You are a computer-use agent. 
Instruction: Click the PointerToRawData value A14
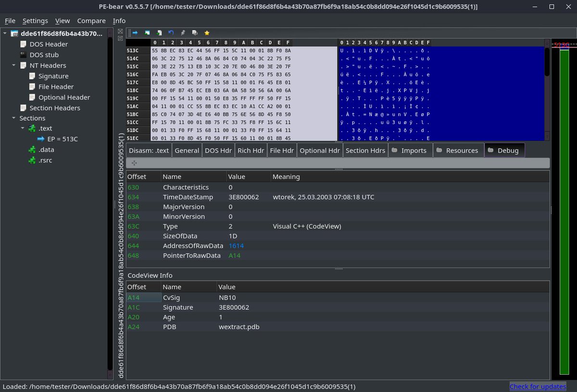click(235, 256)
